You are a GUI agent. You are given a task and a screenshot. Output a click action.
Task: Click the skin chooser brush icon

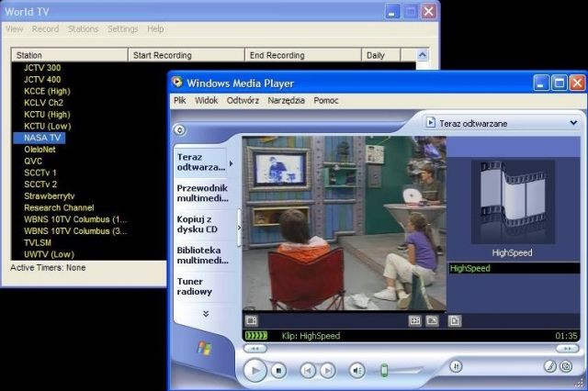pos(549,366)
